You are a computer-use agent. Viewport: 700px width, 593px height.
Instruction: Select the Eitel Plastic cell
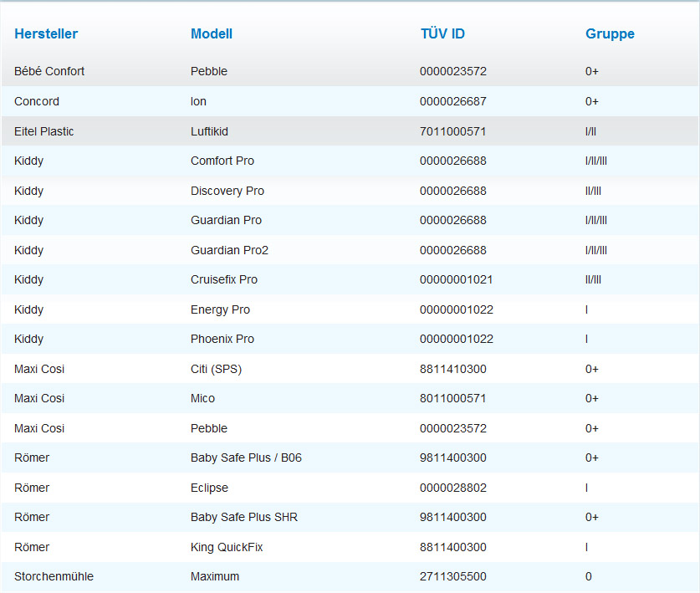pos(43,131)
